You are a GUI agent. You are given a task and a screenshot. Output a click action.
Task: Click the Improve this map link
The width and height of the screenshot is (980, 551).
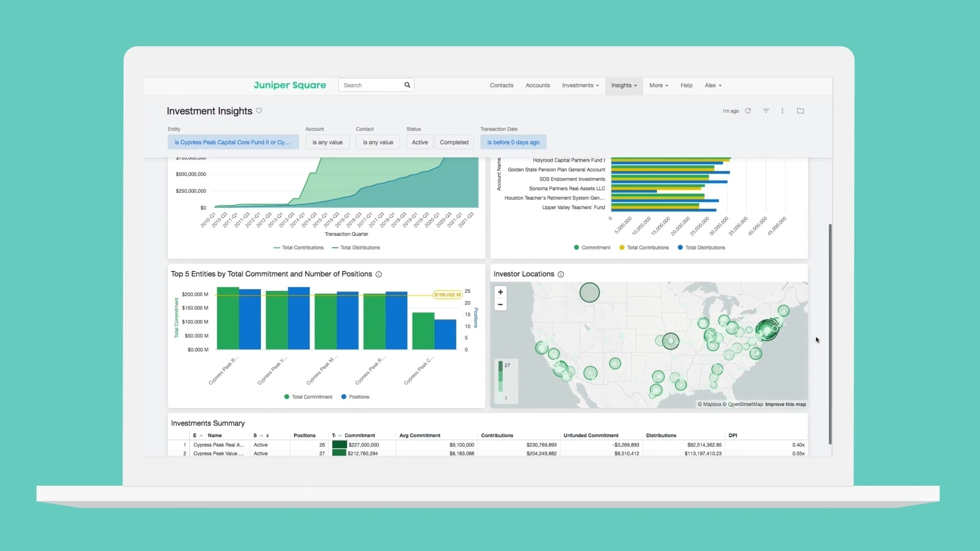coord(785,405)
